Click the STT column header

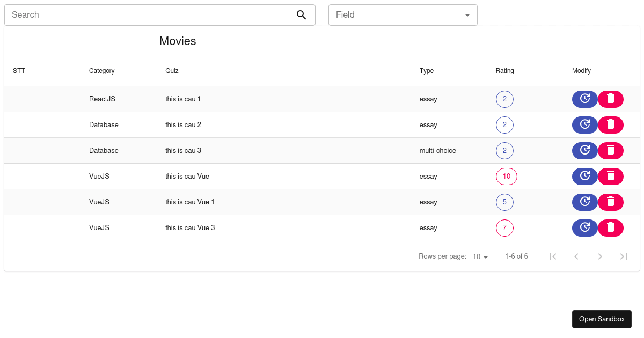coord(19,70)
